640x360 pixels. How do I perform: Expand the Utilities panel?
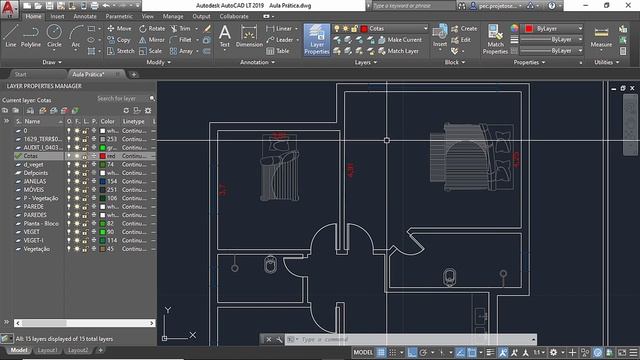(607, 62)
